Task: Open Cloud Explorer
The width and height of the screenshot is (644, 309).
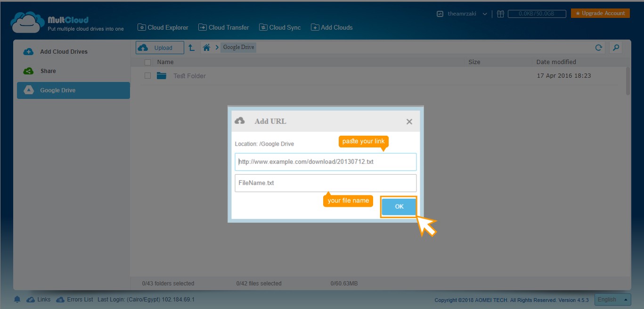Action: pyautogui.click(x=163, y=27)
